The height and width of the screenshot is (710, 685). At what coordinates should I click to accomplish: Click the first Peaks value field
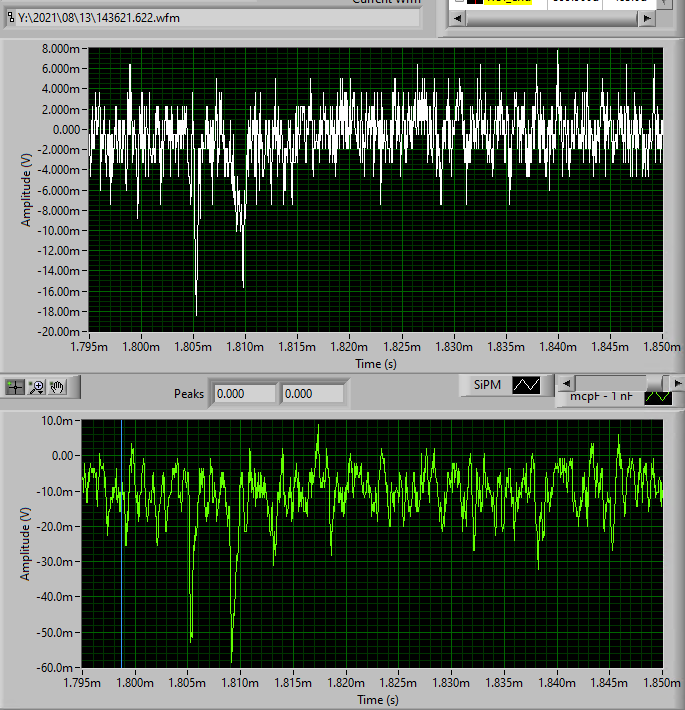(244, 393)
